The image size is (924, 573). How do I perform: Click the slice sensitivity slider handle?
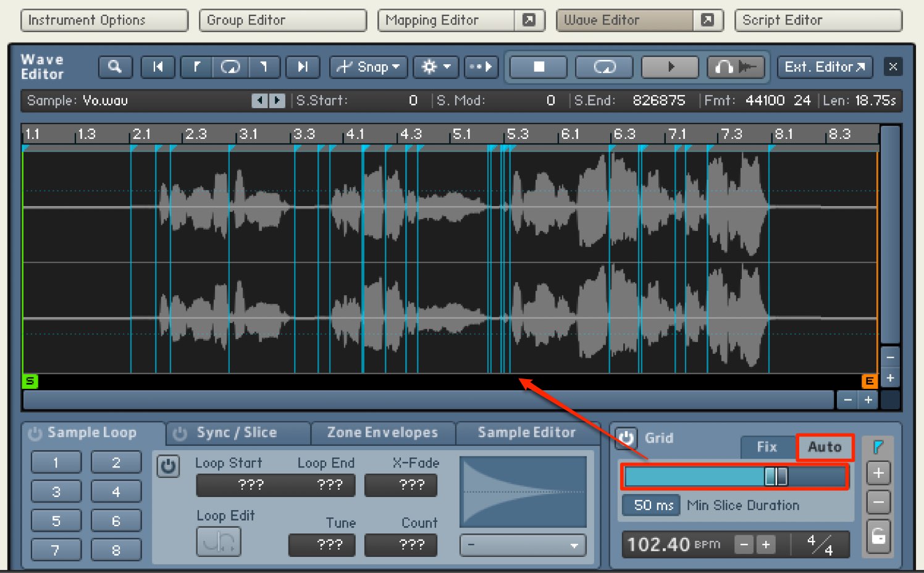tap(776, 476)
